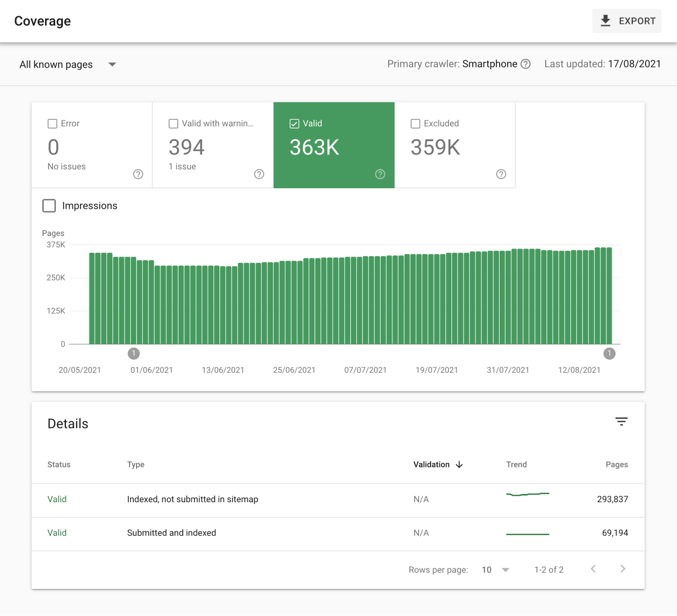Tick the Excluded checkbox
The width and height of the screenshot is (677, 616).
416,124
